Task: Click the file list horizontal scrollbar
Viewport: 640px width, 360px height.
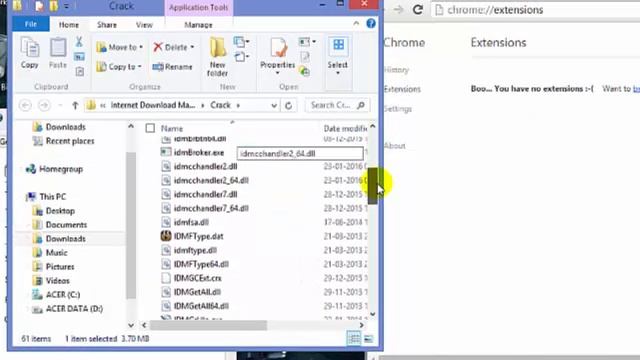Action: tap(208, 325)
